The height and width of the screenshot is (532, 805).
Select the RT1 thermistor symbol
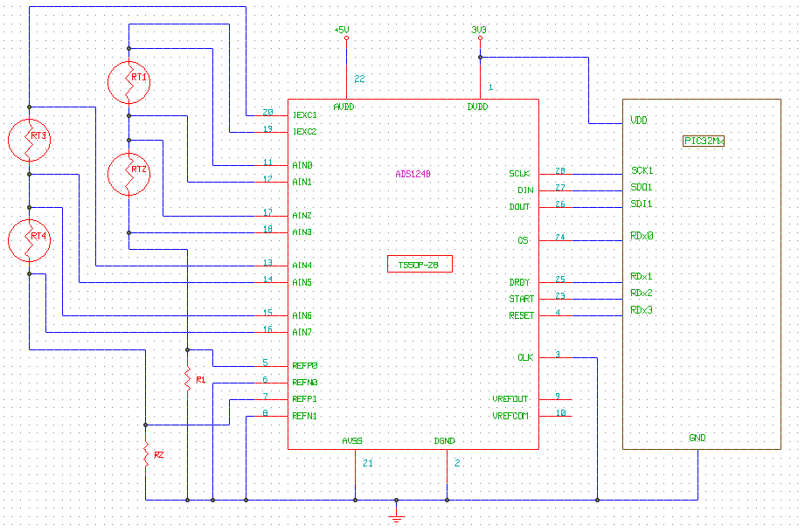click(128, 82)
